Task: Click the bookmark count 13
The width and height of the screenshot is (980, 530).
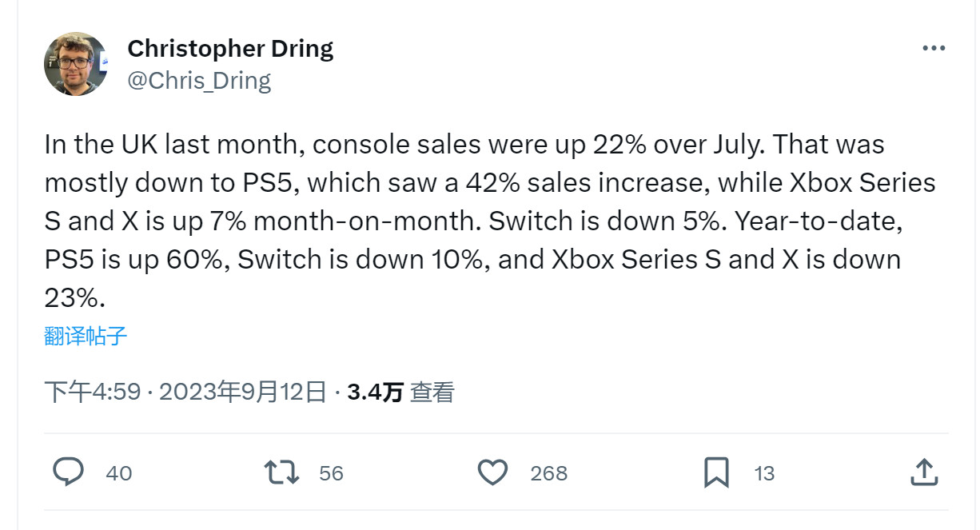Action: [x=764, y=473]
